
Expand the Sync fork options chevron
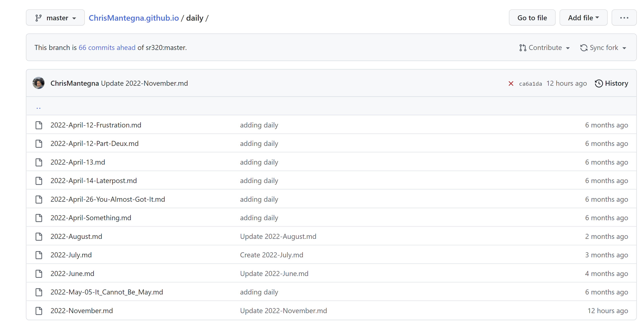tap(625, 48)
